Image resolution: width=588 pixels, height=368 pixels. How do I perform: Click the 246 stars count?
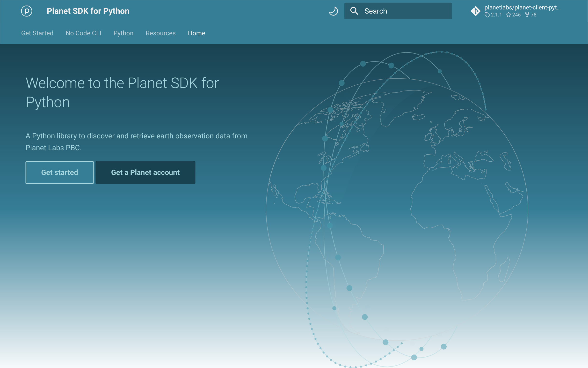tap(516, 15)
